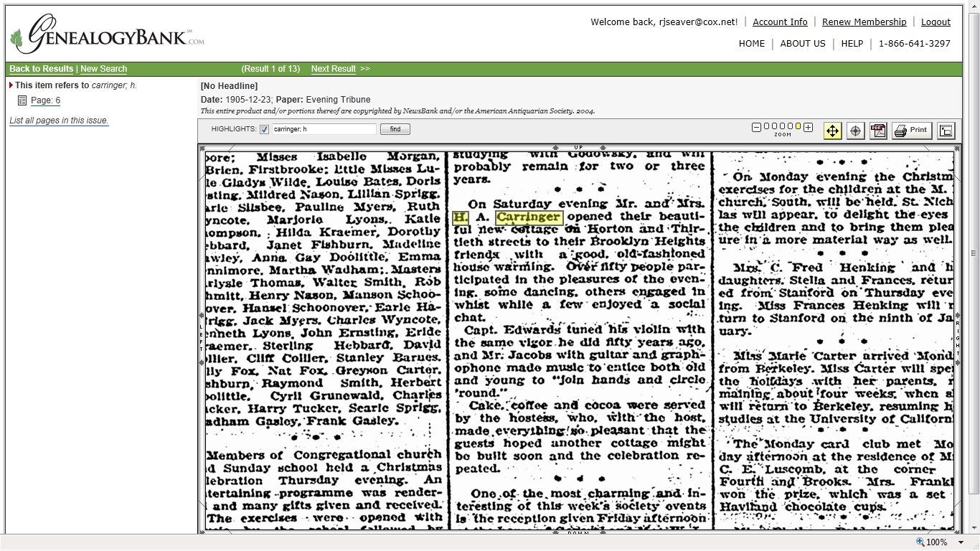Click the vertical page scrollbar
The image size is (980, 551).
point(974,253)
